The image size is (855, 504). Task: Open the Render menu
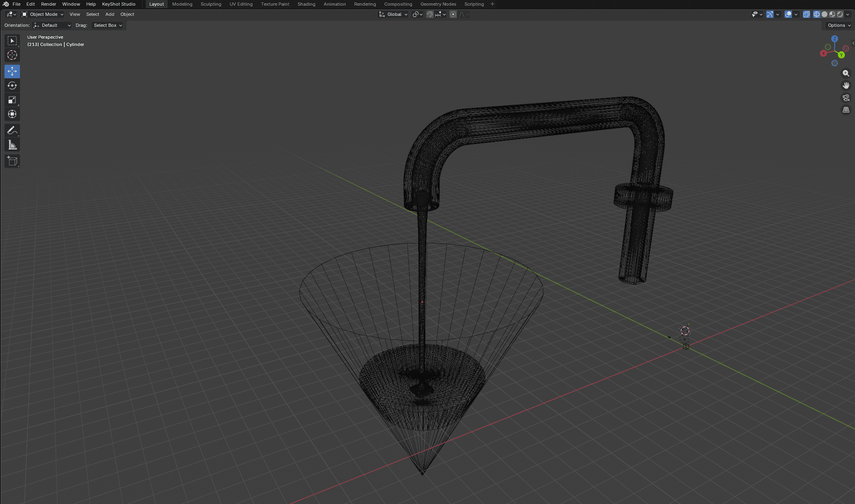pyautogui.click(x=48, y=4)
